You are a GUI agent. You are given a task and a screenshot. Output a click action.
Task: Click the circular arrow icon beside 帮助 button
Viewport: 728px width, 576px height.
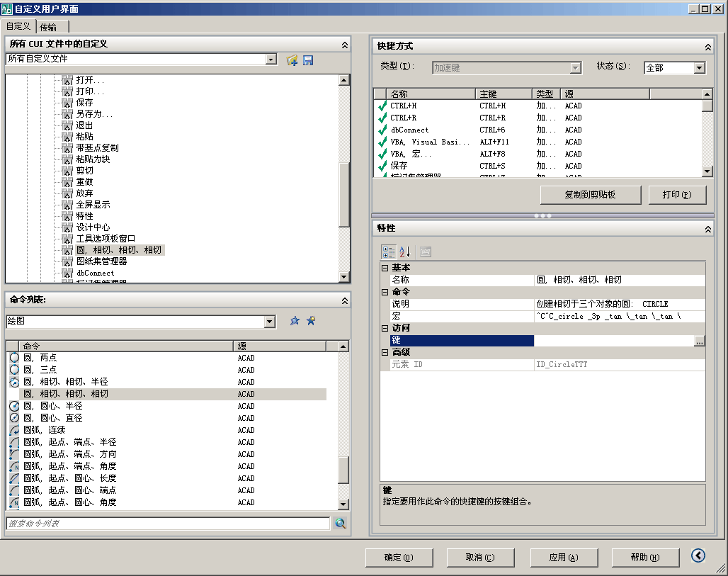click(698, 555)
